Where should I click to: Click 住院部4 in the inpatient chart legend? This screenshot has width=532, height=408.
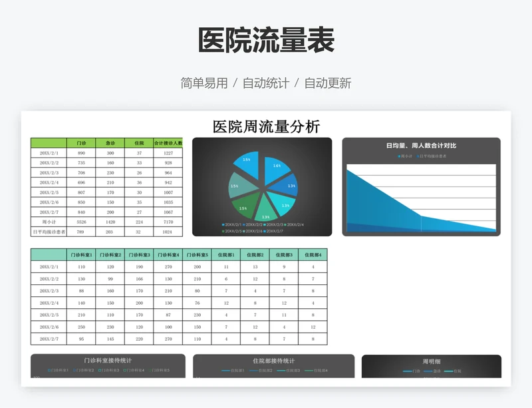[x=316, y=371]
